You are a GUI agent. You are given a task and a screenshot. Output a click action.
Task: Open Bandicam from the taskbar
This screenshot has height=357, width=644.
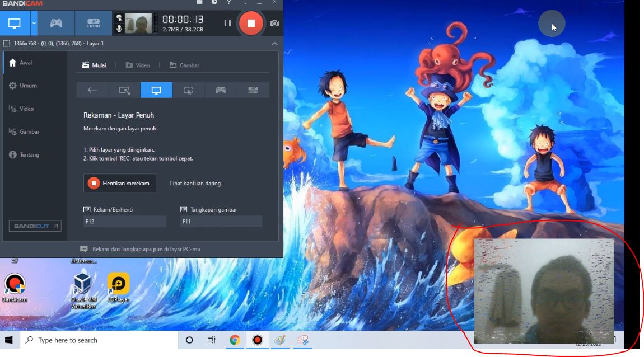click(x=258, y=340)
